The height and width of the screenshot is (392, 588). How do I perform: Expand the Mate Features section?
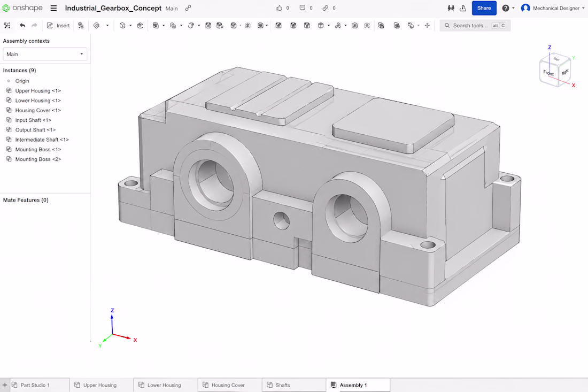pos(26,200)
